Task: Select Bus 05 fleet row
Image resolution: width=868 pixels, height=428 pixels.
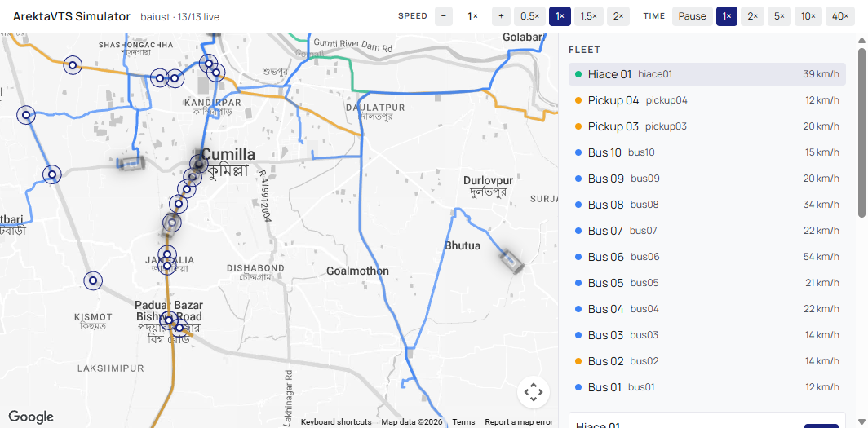Action: tap(707, 283)
